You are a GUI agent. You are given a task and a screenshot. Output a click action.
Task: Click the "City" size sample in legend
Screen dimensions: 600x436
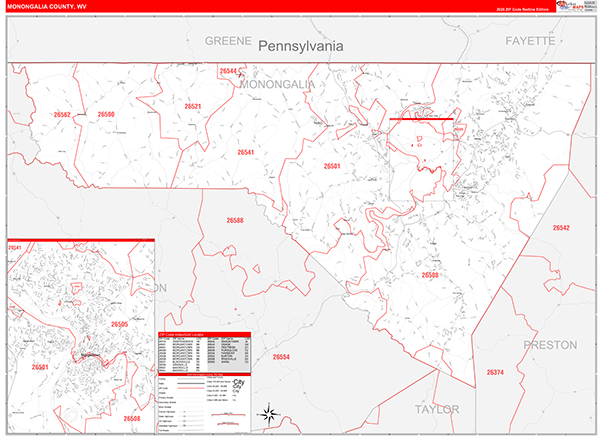[239, 382]
